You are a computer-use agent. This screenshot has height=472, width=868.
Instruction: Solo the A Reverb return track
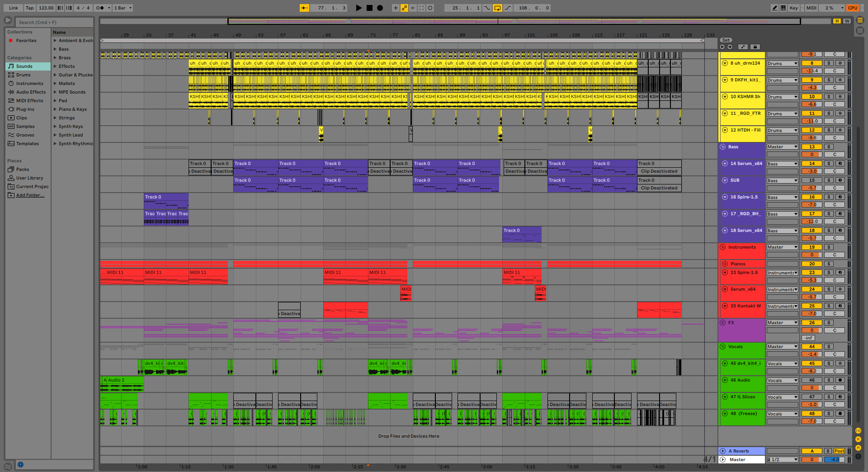tap(828, 451)
